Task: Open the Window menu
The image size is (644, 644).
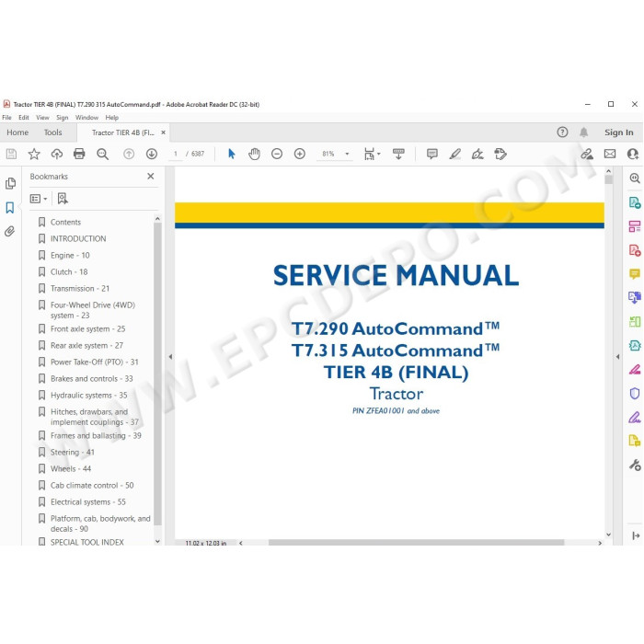Action: click(x=86, y=118)
